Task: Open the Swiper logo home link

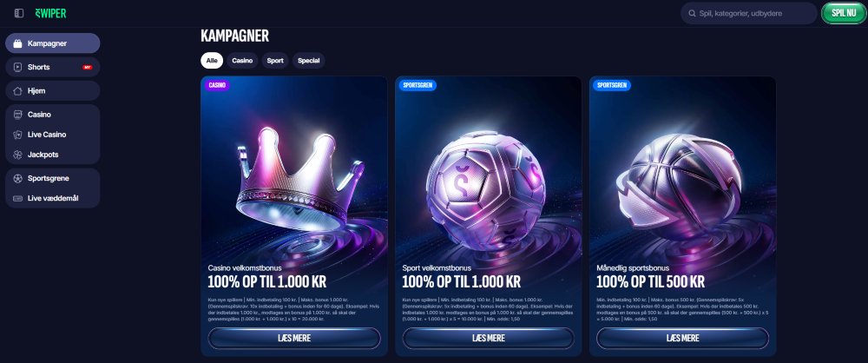Action: pos(50,13)
